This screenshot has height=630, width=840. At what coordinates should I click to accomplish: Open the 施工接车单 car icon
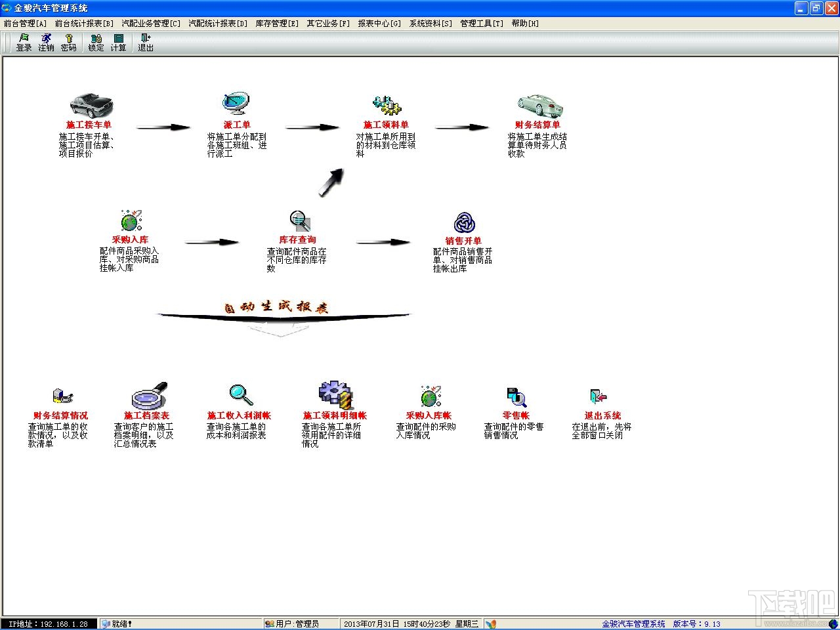click(91, 105)
